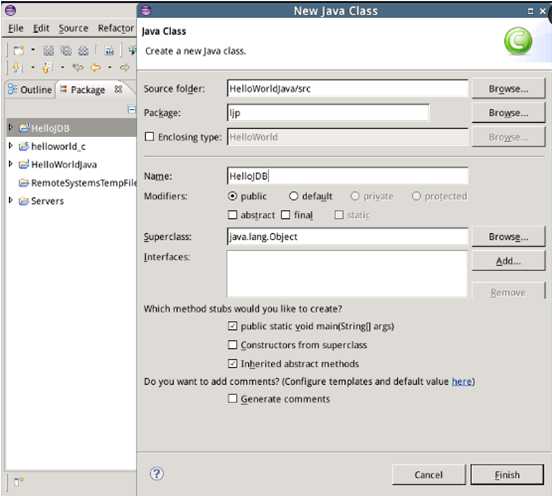The image size is (552, 496).
Task: Select RemoteSystemsTempFiles text in Package explorer
Action: coord(84,183)
